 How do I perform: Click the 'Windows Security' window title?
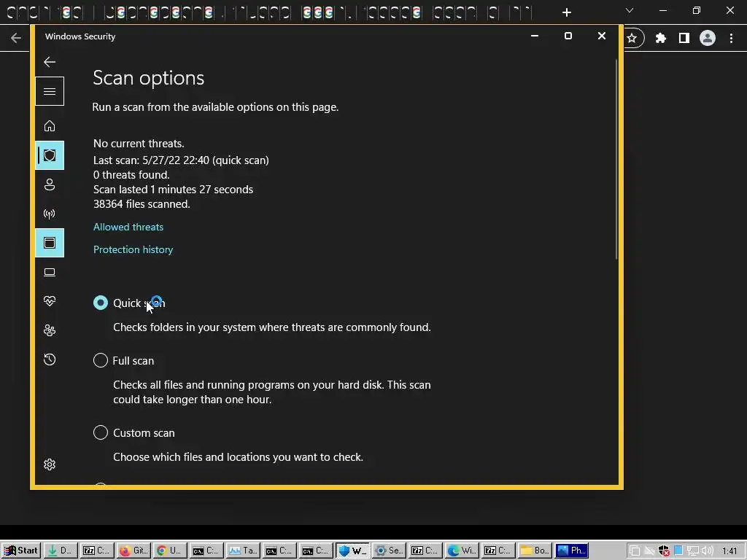(x=80, y=36)
